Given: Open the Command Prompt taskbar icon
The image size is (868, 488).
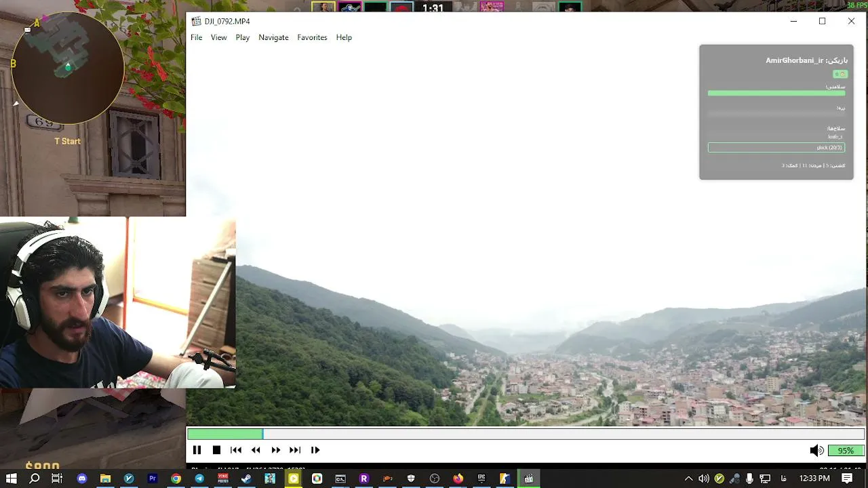Looking at the screenshot, I should 340,479.
